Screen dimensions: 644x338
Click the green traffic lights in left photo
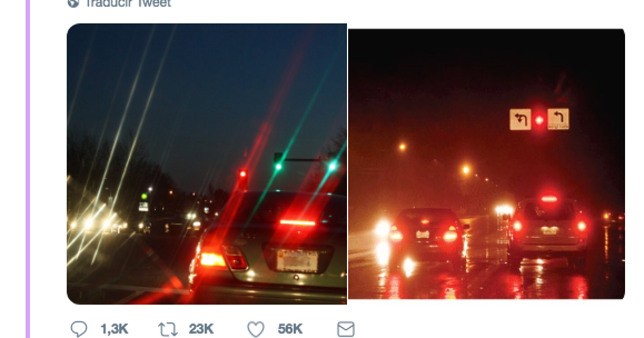pyautogui.click(x=279, y=166)
